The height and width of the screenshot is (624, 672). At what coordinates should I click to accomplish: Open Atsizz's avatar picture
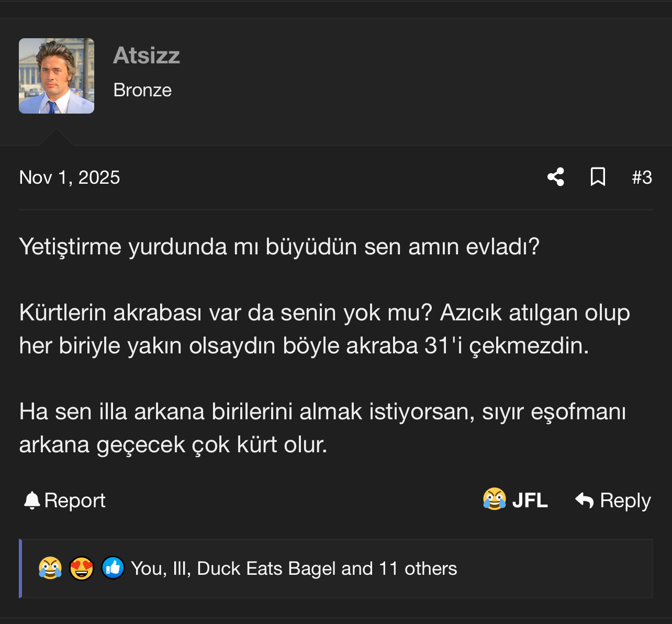57,76
